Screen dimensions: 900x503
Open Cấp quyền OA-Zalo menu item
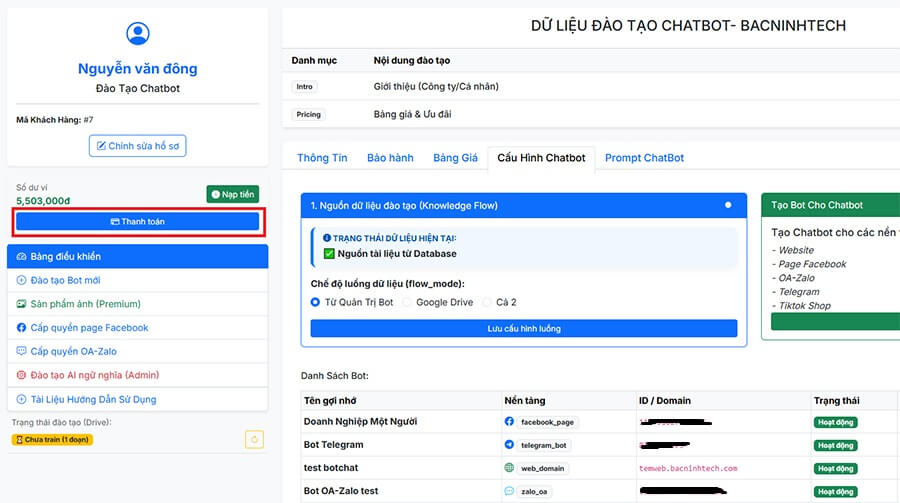click(x=138, y=351)
